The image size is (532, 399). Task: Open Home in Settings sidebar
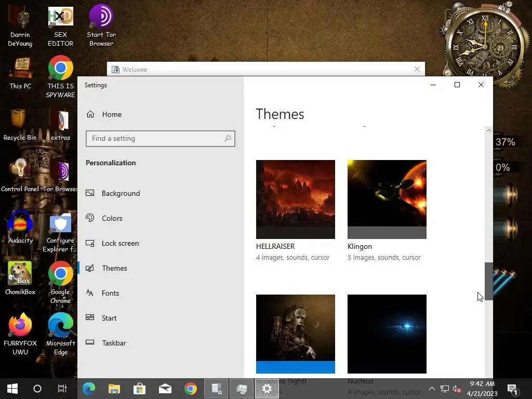[112, 114]
